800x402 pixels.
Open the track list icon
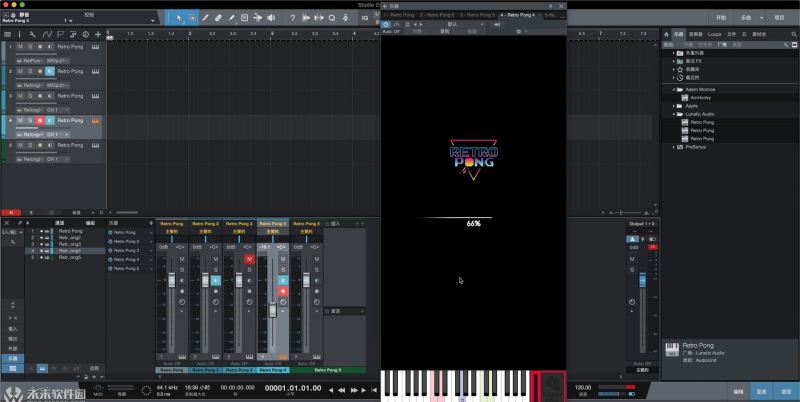pyautogui.click(x=7, y=34)
